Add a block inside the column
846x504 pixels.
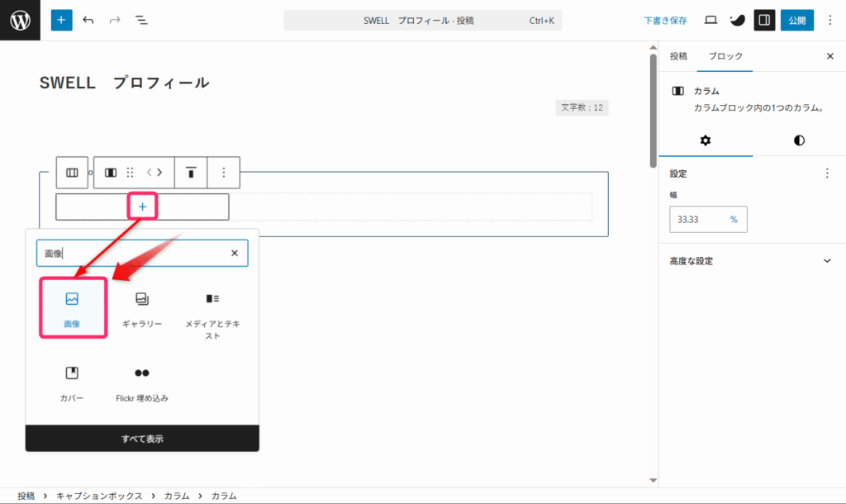[142, 207]
